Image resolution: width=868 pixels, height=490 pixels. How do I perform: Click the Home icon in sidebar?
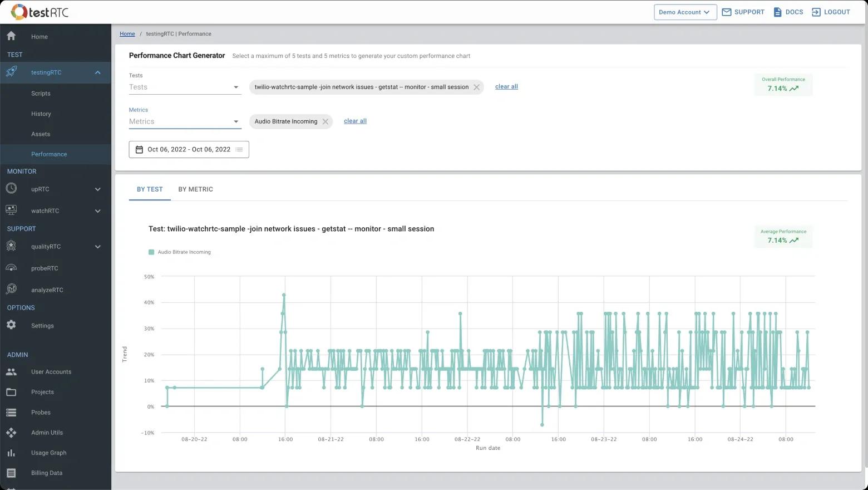coord(11,36)
